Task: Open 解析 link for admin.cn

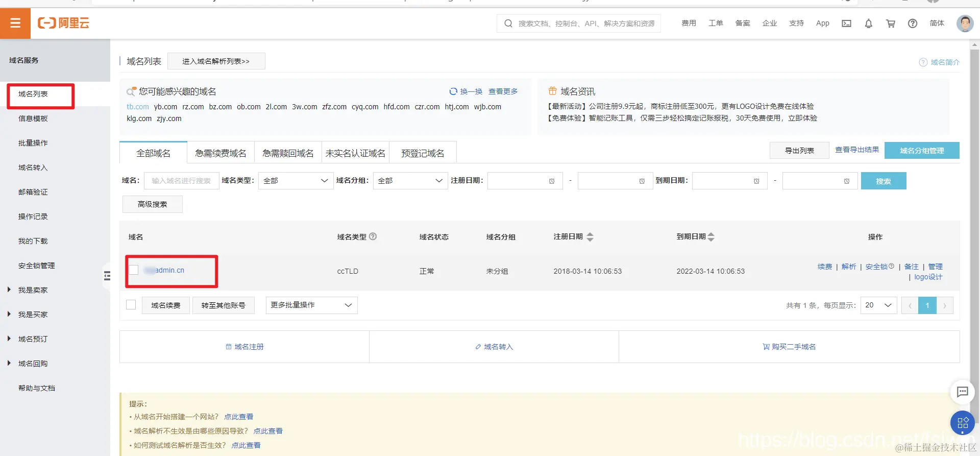Action: (x=849, y=267)
